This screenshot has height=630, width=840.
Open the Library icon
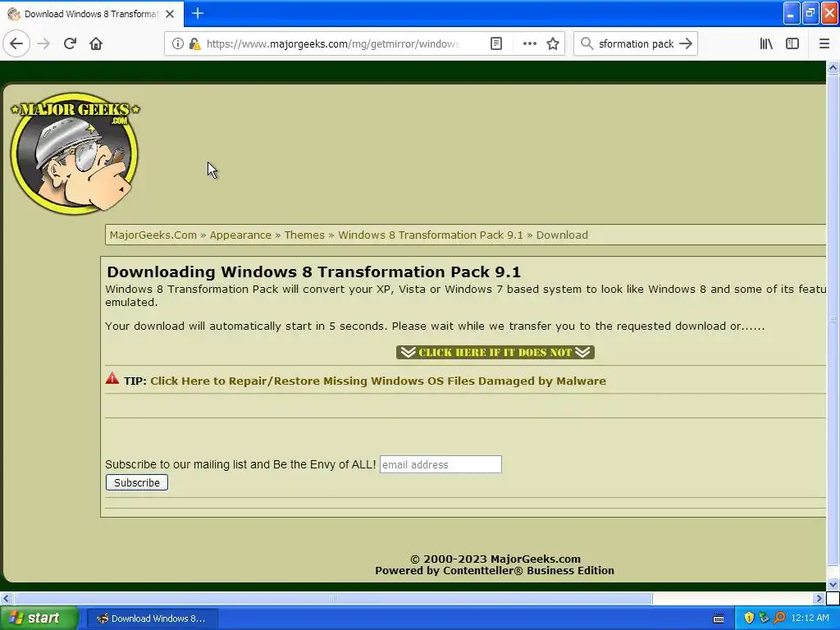(766, 43)
